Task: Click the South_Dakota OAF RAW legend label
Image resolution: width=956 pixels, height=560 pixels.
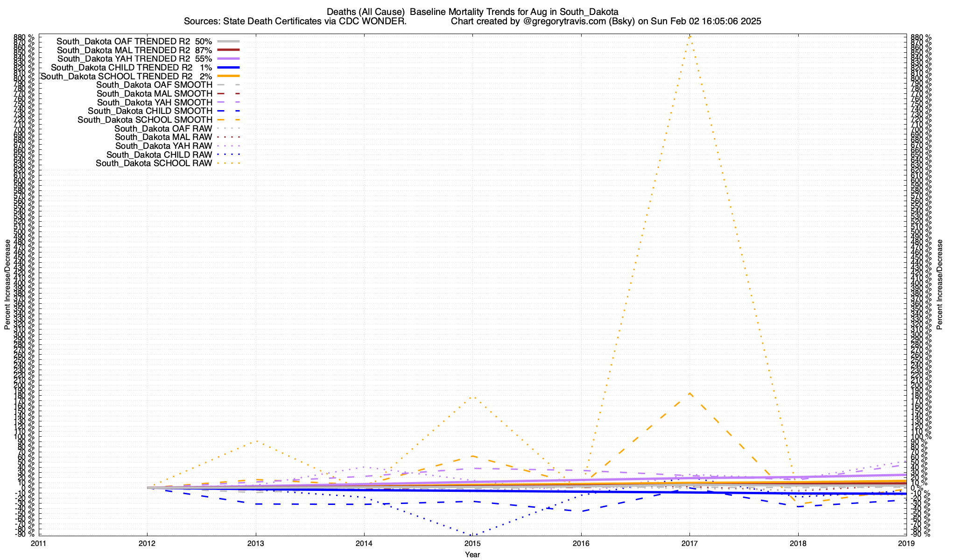Action: 163,129
